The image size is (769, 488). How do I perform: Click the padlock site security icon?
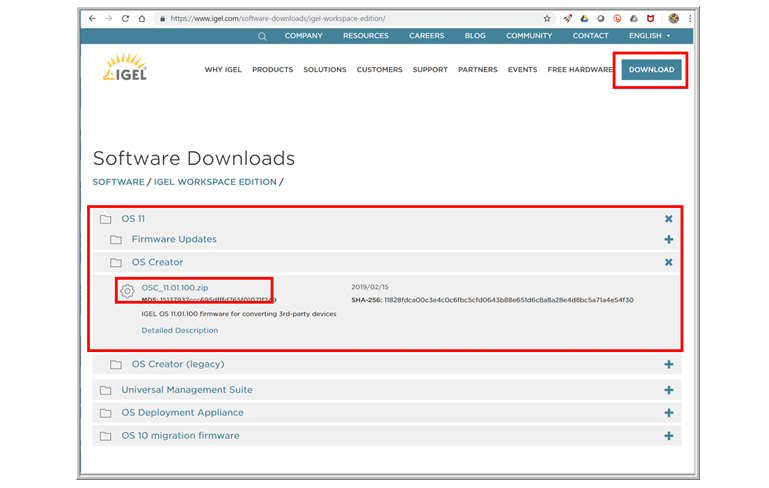coord(162,19)
